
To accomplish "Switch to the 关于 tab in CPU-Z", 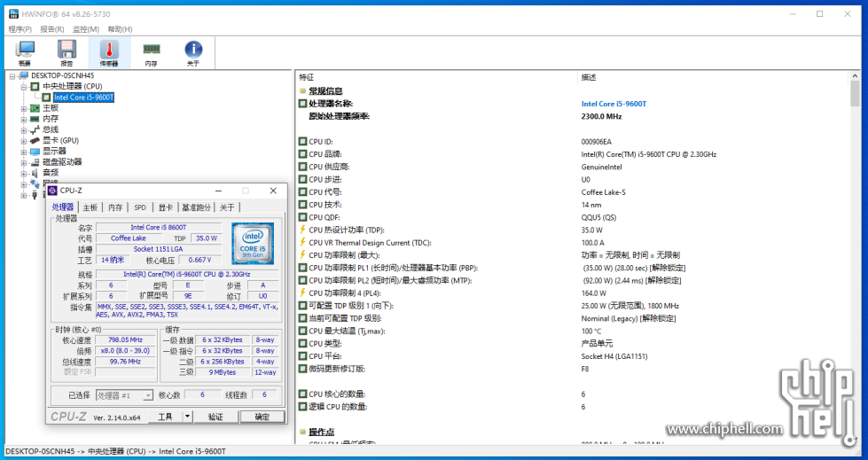I will (227, 207).
